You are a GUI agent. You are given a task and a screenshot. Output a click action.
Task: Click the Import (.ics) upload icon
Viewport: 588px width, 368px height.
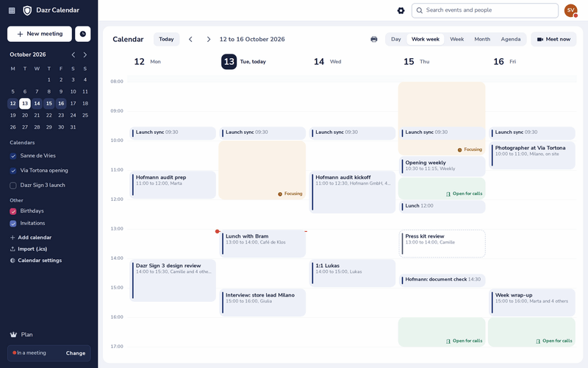12,249
